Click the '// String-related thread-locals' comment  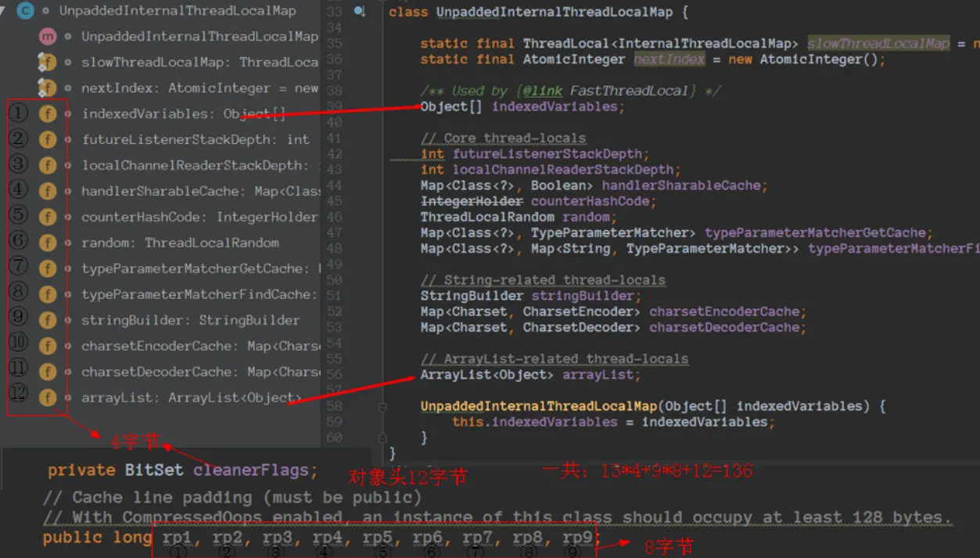point(543,280)
